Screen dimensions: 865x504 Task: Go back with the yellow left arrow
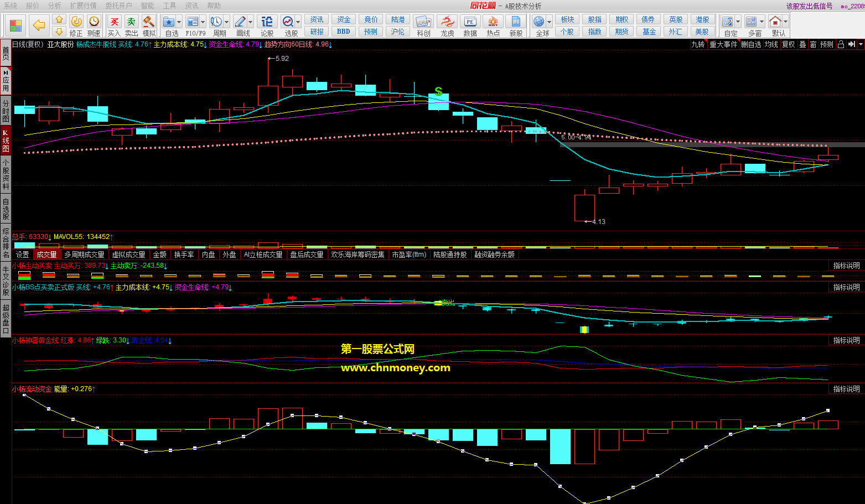(x=39, y=25)
